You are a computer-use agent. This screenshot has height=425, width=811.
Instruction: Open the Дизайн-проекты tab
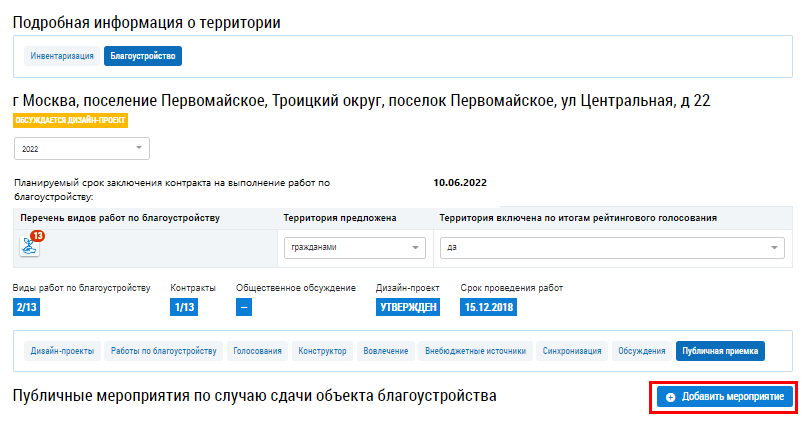point(62,351)
